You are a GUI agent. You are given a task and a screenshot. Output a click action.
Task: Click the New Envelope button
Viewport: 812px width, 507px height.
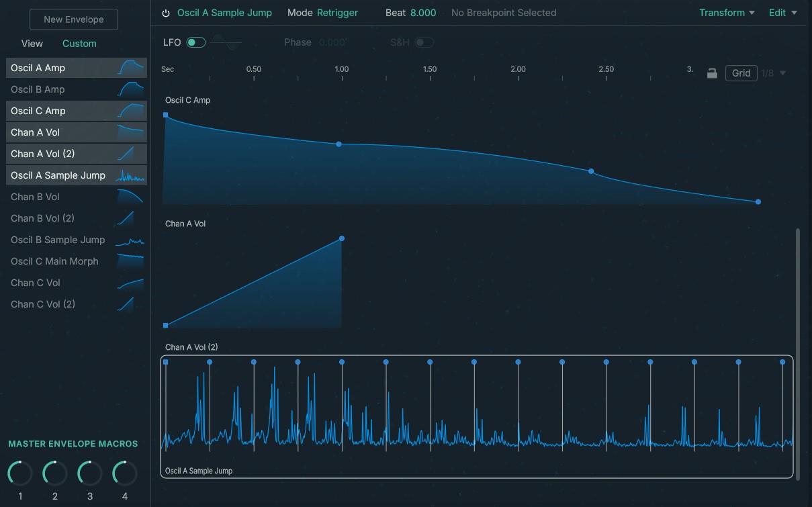(x=73, y=19)
